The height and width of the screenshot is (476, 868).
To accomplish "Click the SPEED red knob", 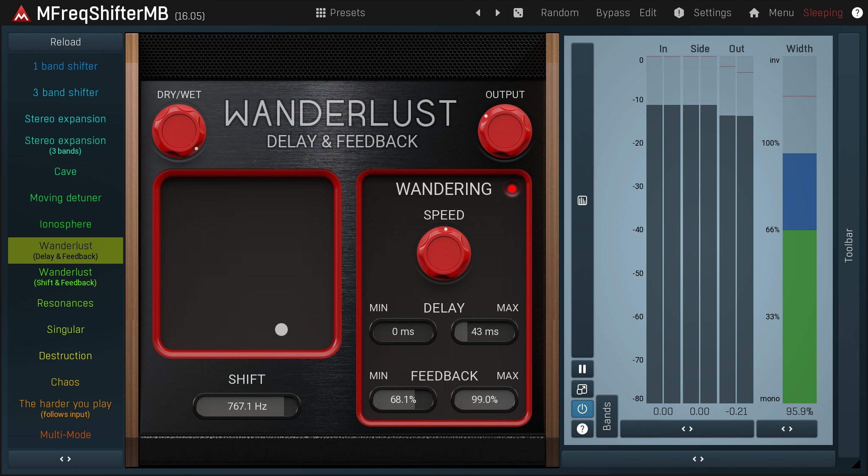I will coord(444,253).
